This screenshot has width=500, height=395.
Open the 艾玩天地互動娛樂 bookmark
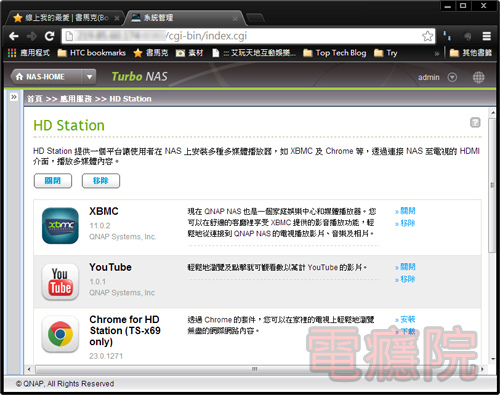pyautogui.click(x=254, y=53)
